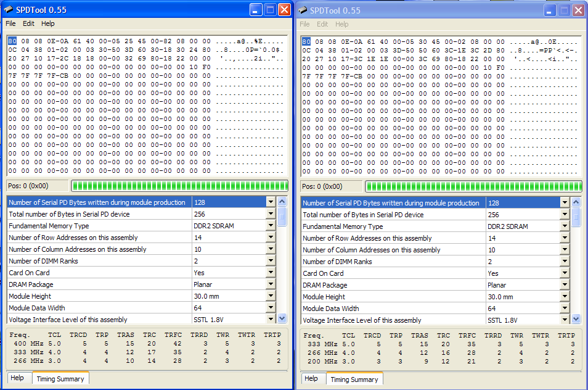Expand Fundamental Memory Type dropdown, right window
The width and height of the screenshot is (588, 390).
(565, 226)
